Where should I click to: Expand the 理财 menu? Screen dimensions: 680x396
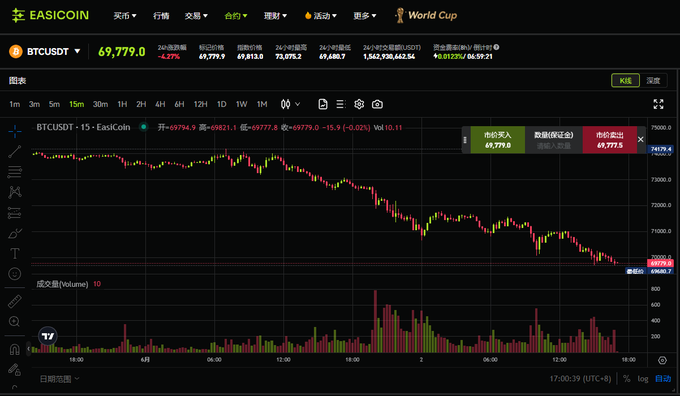tap(276, 16)
